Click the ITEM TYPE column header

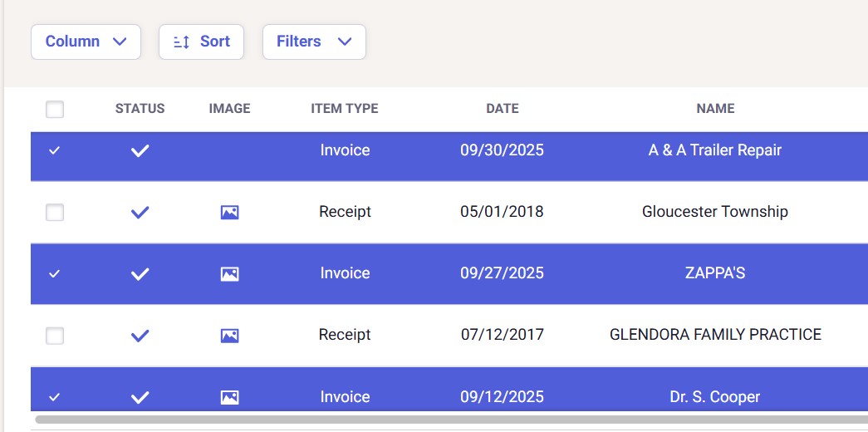(x=344, y=109)
